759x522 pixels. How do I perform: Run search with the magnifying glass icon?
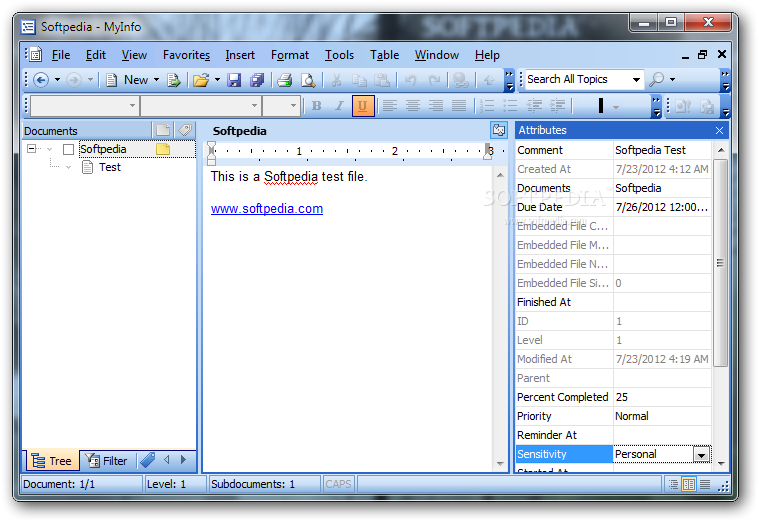[x=656, y=79]
